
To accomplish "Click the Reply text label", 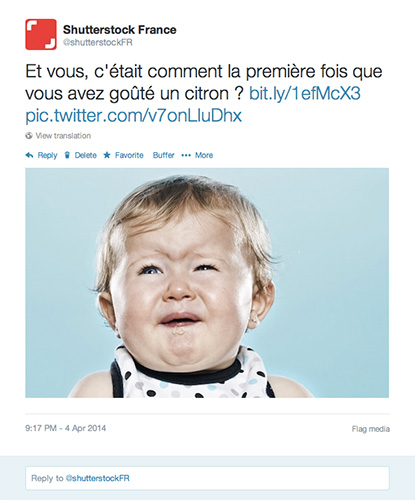I will [x=47, y=155].
